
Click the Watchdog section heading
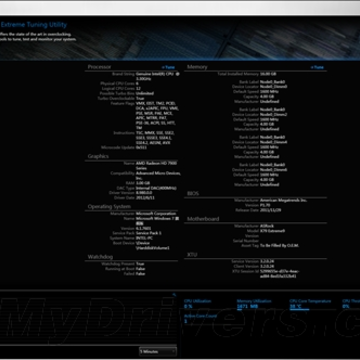[x=100, y=257]
